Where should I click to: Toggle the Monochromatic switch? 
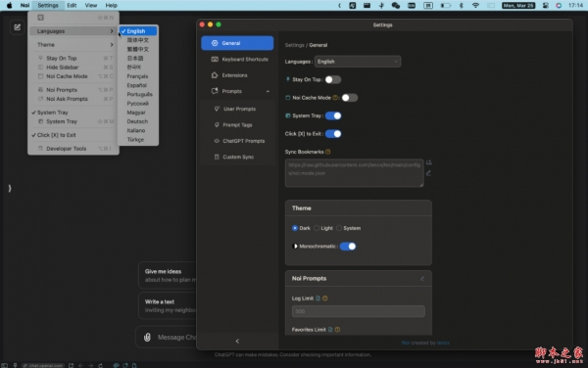(348, 247)
